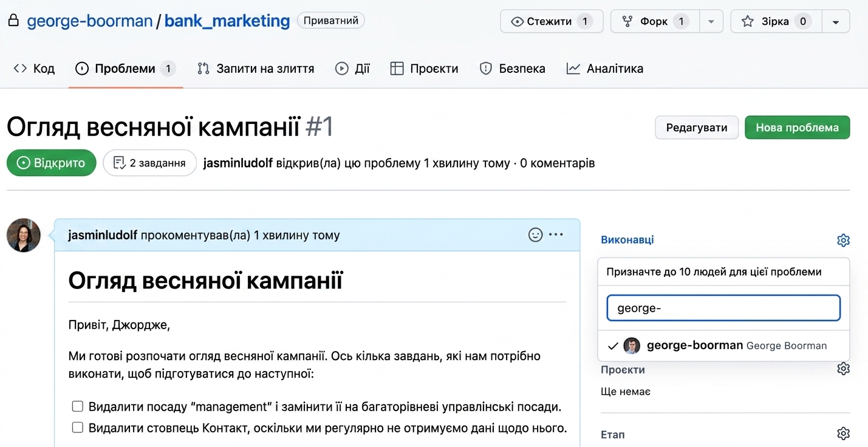Click the fork icon in Форк button

pos(627,22)
